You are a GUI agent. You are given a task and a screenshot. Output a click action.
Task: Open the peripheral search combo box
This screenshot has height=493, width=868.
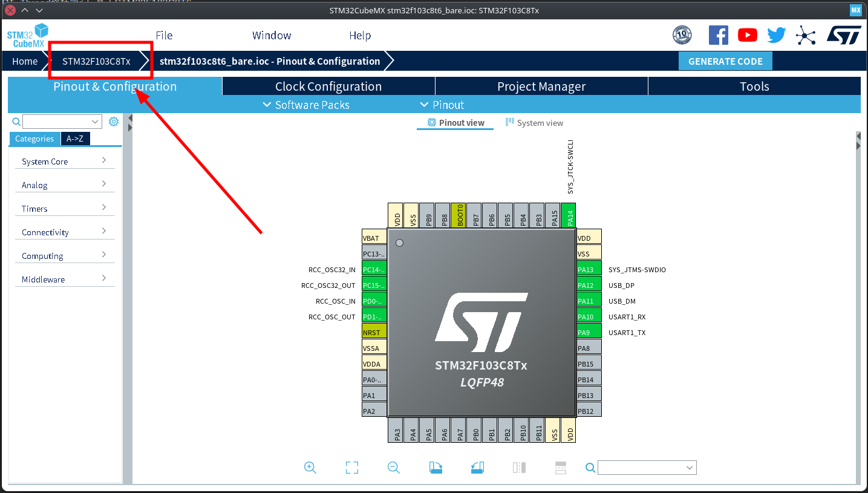62,122
